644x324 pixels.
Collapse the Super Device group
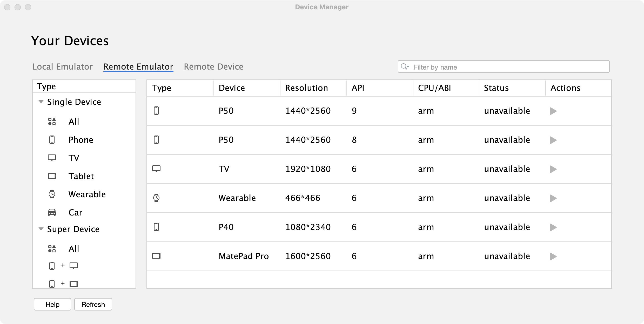click(41, 229)
